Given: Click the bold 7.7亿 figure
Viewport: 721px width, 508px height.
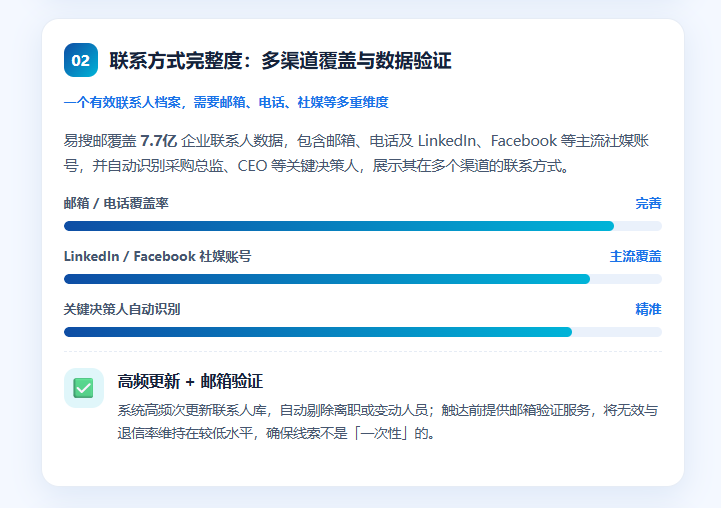Looking at the screenshot, I should point(158,141).
